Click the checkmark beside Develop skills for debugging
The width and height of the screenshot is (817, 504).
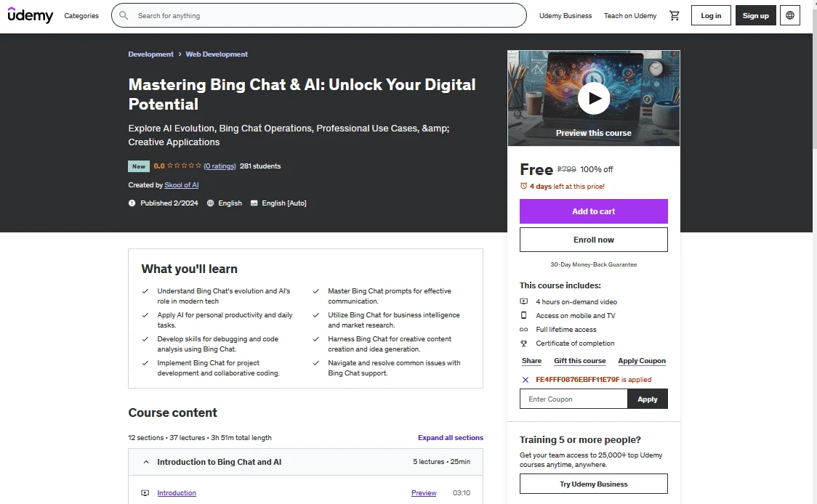pos(145,339)
